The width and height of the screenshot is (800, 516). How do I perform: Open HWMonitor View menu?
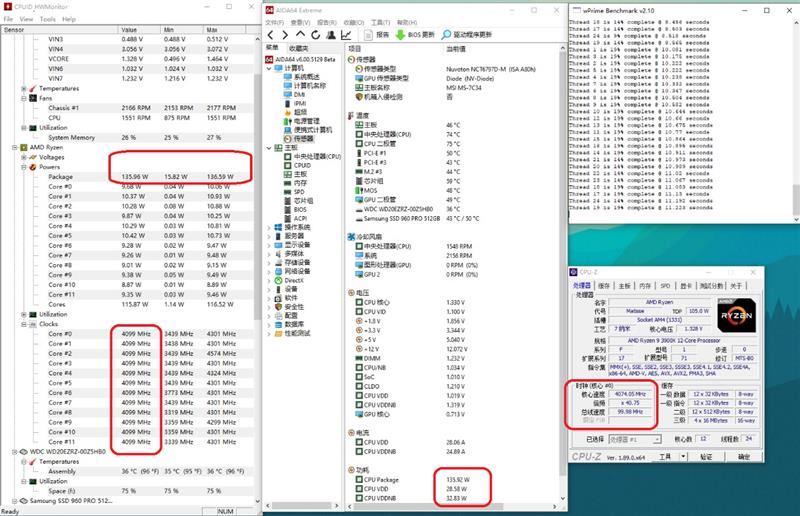(26, 19)
